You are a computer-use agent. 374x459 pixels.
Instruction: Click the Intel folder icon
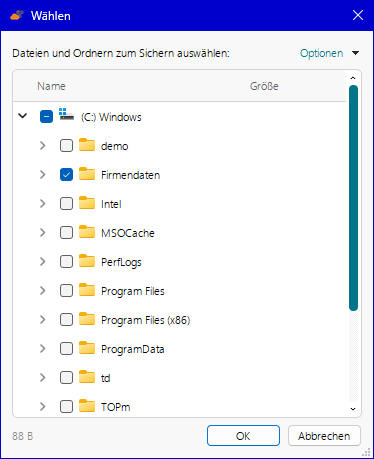coord(87,203)
